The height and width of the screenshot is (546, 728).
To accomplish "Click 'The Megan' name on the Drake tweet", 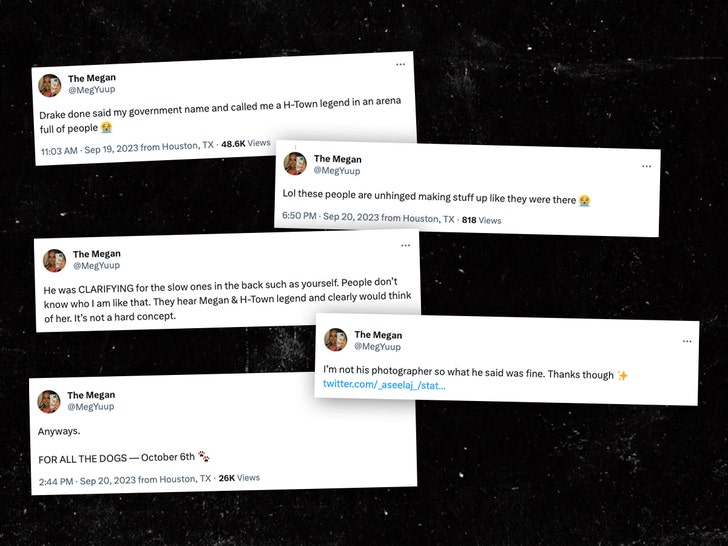I will click(91, 78).
